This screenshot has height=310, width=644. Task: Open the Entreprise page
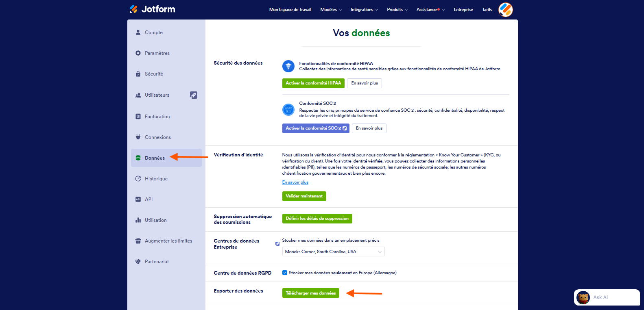[463, 9]
